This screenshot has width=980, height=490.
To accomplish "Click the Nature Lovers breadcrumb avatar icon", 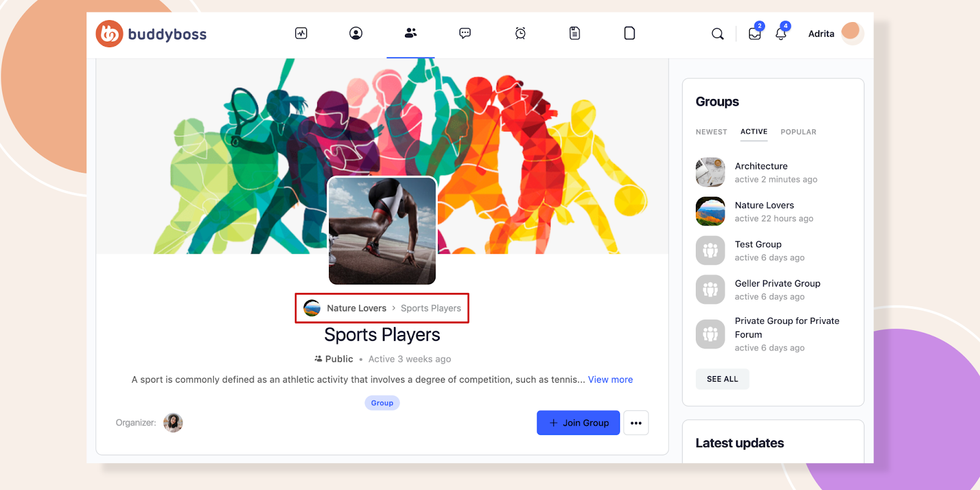I will 312,308.
